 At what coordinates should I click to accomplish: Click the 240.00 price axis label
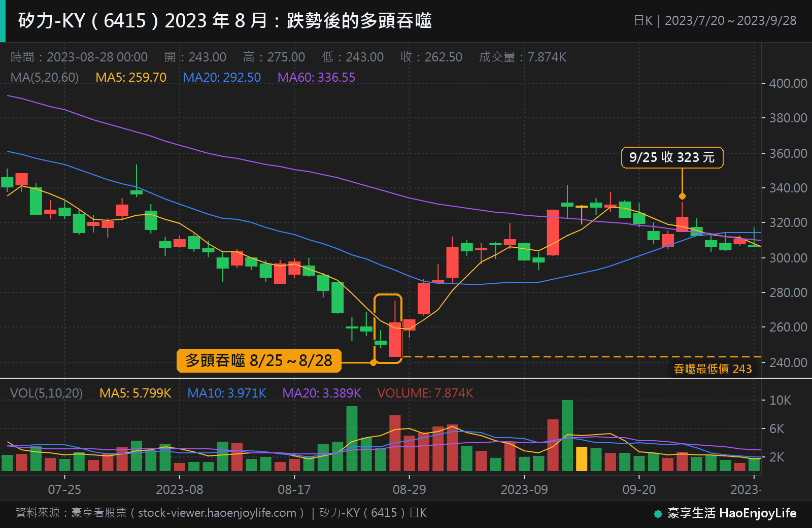click(788, 362)
